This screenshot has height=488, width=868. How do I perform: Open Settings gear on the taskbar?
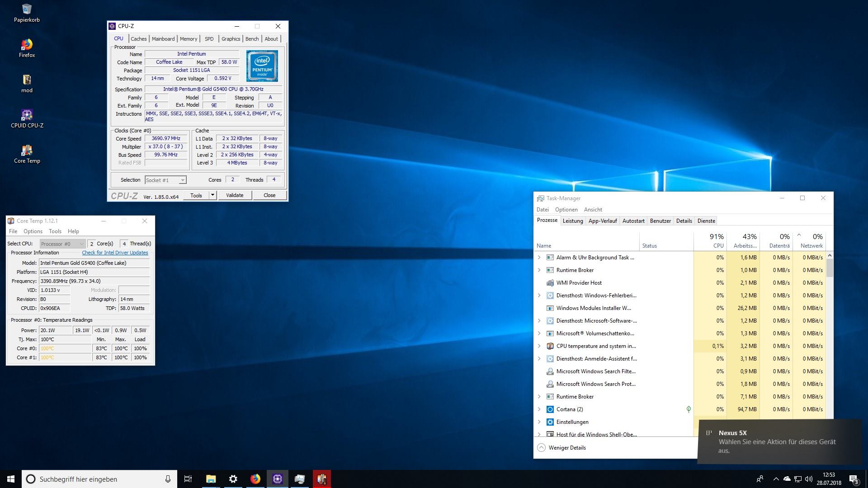[x=233, y=479]
